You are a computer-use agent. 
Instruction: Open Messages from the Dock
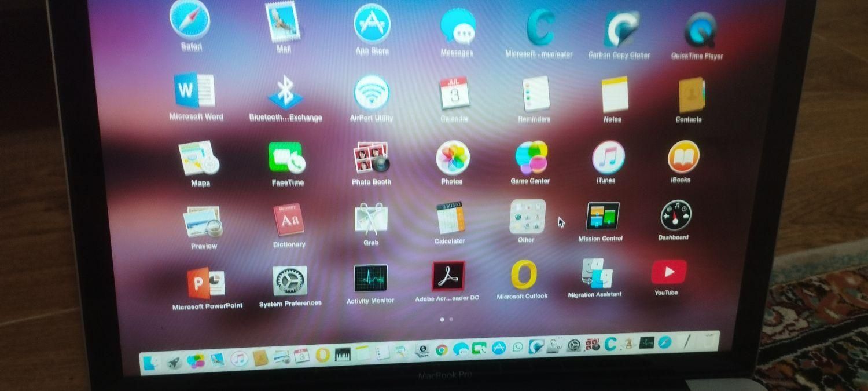pyautogui.click(x=461, y=349)
